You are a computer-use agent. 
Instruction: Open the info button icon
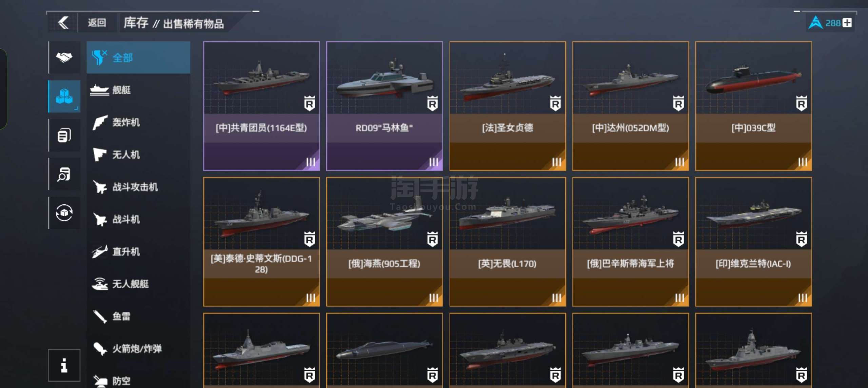click(64, 365)
